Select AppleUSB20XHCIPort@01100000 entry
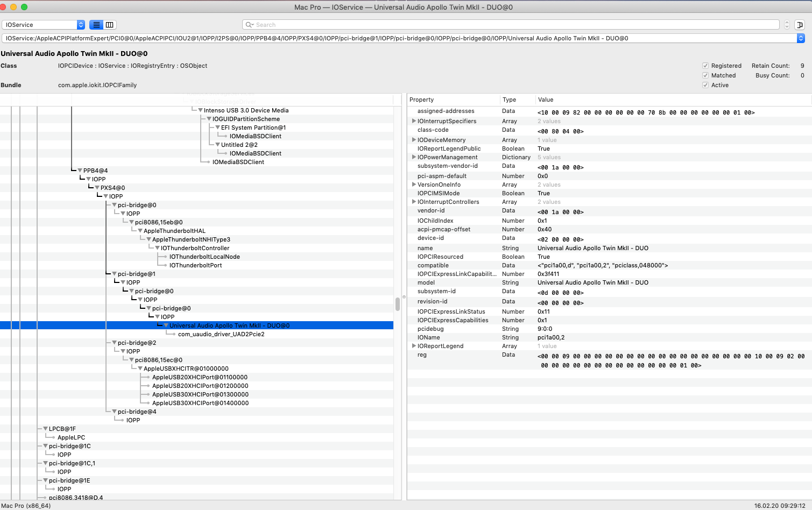This screenshot has width=812, height=510. (x=200, y=377)
